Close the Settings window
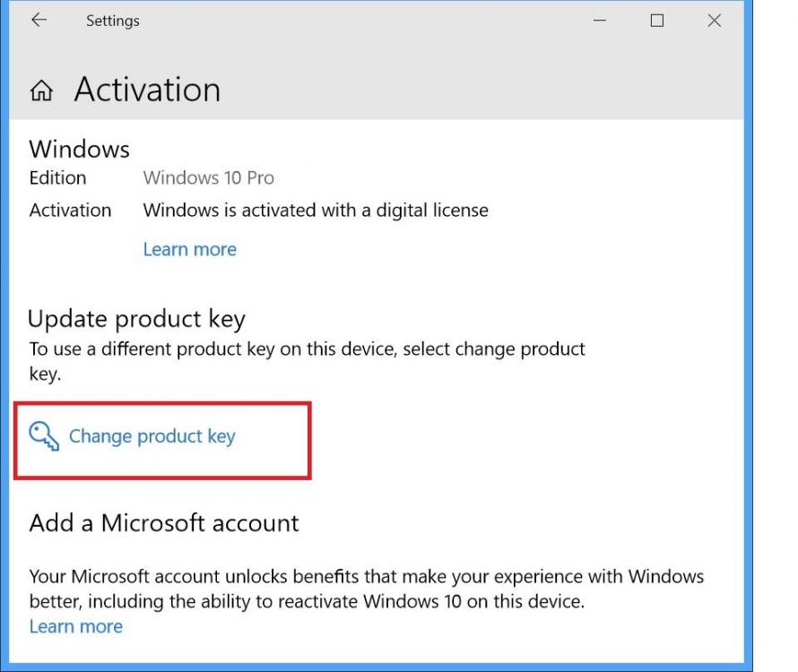This screenshot has height=672, width=798. [x=715, y=21]
